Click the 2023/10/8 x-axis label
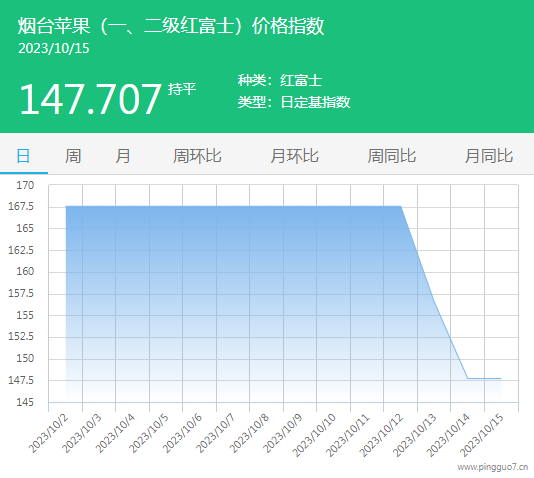 [x=250, y=433]
